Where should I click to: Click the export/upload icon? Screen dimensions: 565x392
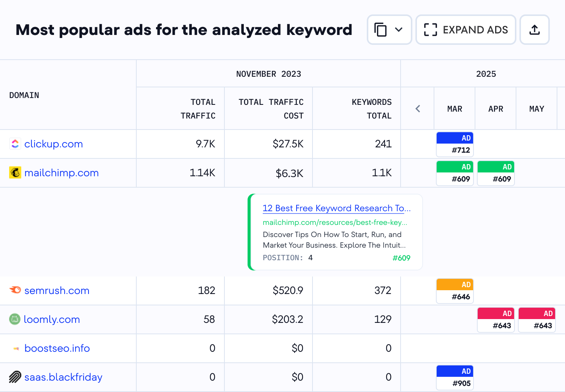pos(534,29)
